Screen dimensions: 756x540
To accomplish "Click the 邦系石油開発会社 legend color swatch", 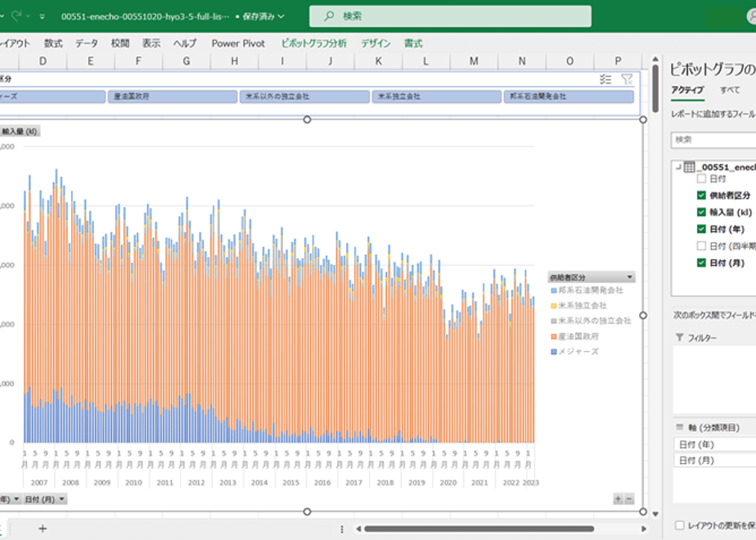I will point(554,290).
